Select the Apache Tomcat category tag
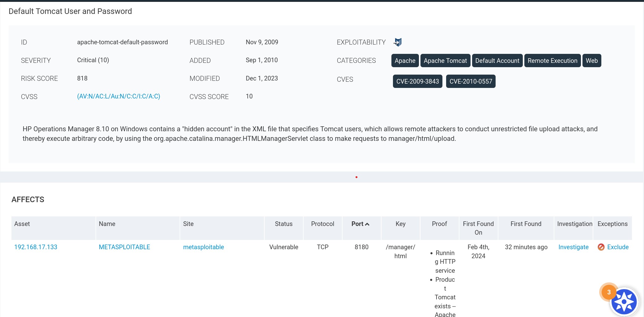Screen dimensions: 644x317 pos(445,61)
